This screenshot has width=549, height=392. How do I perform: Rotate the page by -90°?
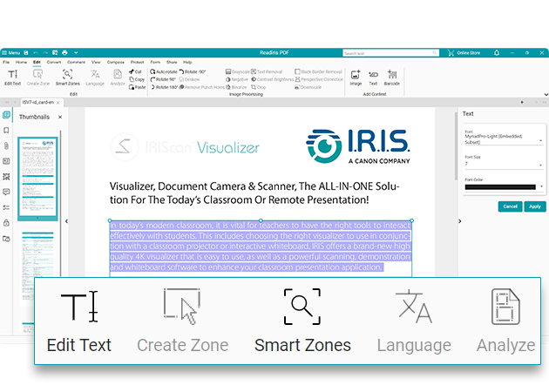pyautogui.click(x=193, y=71)
